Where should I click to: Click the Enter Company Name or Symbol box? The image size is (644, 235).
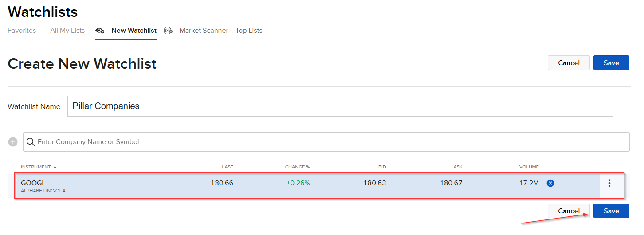tap(326, 142)
